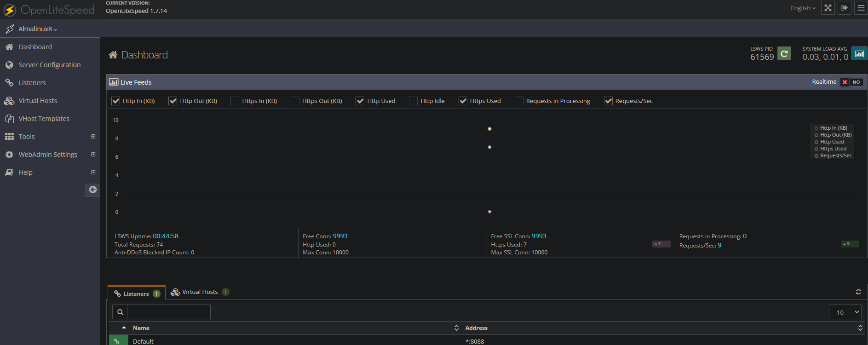This screenshot has width=868, height=345.
Task: Toggle fullscreen mode icon in header
Action: click(x=828, y=8)
